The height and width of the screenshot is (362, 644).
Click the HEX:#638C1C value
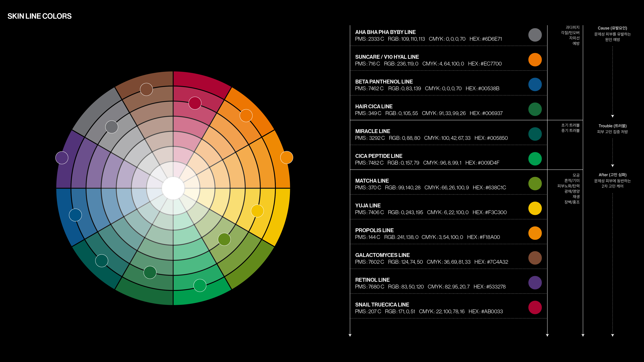pyautogui.click(x=489, y=188)
